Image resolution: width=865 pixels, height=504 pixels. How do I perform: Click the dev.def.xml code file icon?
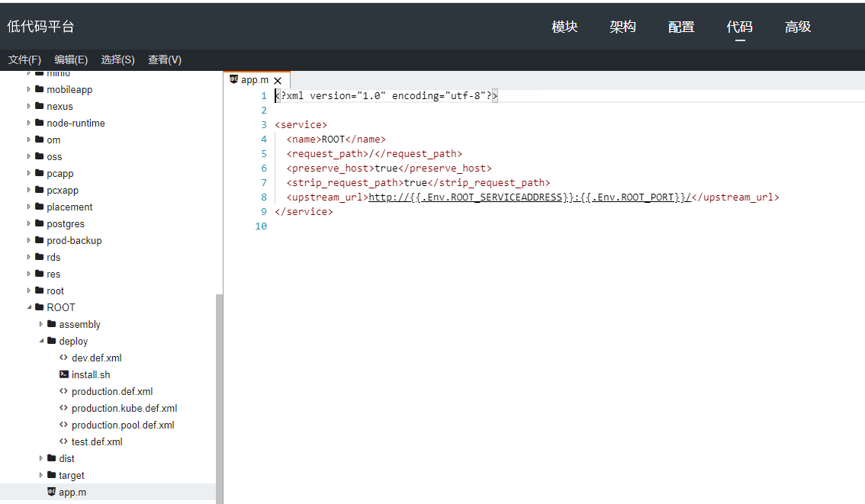64,358
